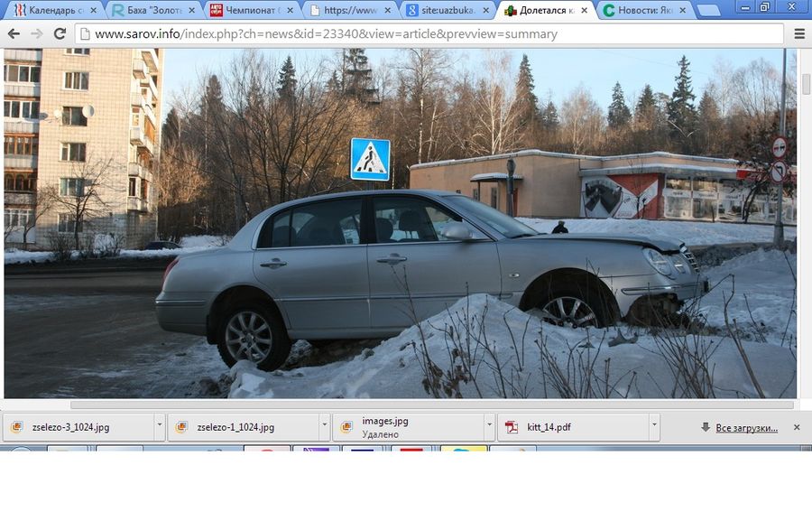Close the 'Долетался' active tab
Screen dimensions: 812x521
[x=584, y=11]
